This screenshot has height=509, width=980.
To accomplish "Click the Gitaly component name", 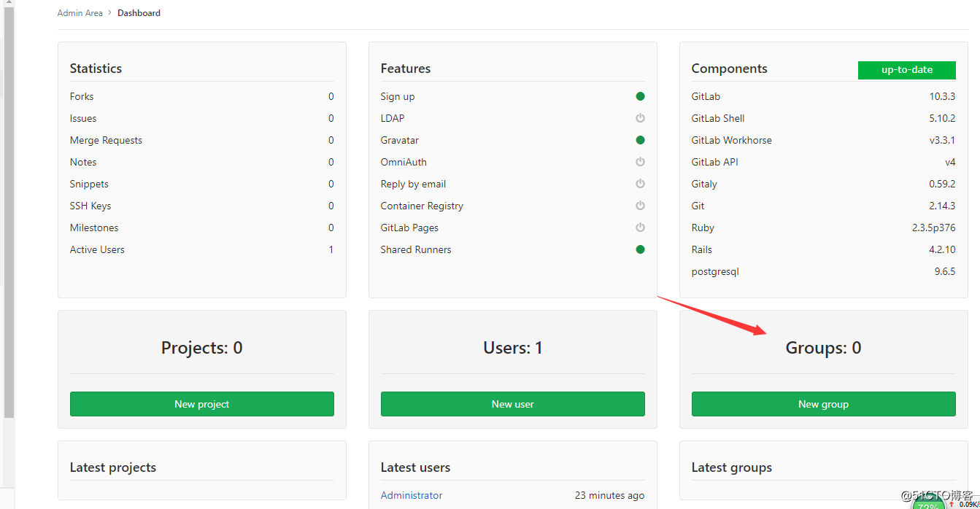I will point(704,184).
